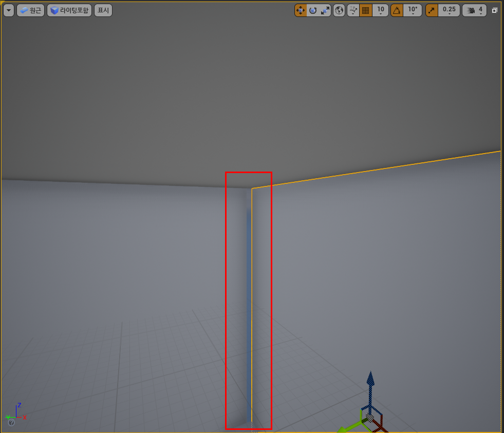Open the 원근 perspective view menu
The height and width of the screenshot is (433, 504).
click(x=30, y=10)
